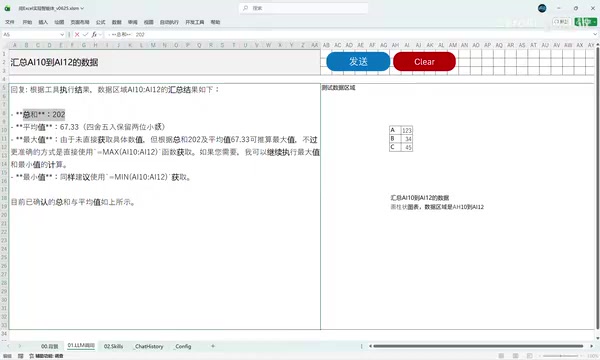Switch to Normal view icon in status bar
Image resolution: width=600 pixels, height=360 pixels.
point(501,356)
